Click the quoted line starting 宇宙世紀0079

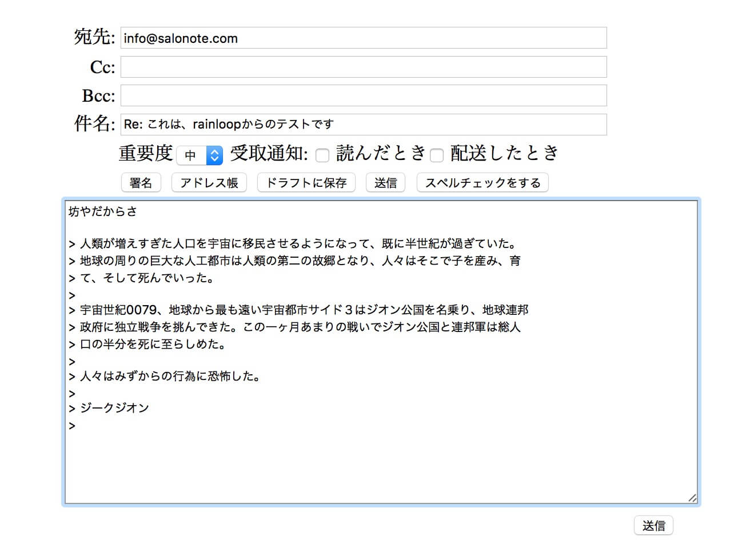(x=298, y=310)
